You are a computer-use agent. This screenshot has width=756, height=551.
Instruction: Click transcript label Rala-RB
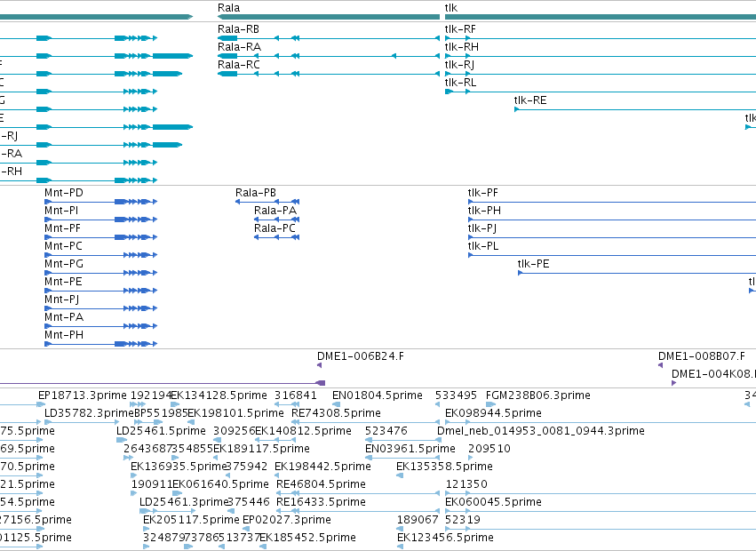pyautogui.click(x=238, y=29)
